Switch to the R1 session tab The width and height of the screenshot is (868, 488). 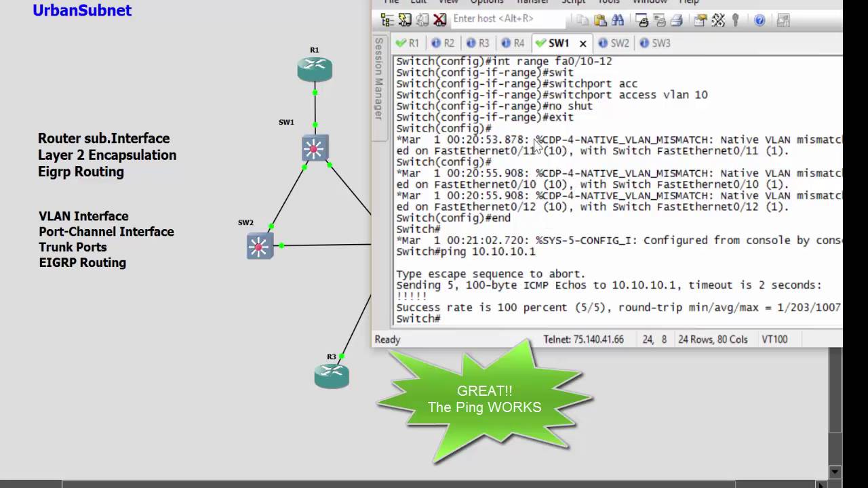tap(408, 43)
